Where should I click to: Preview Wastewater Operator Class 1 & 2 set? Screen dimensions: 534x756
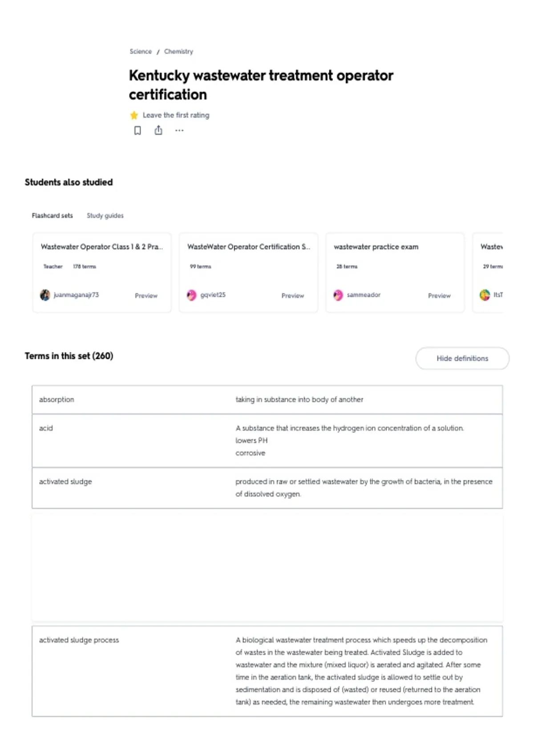coord(146,295)
